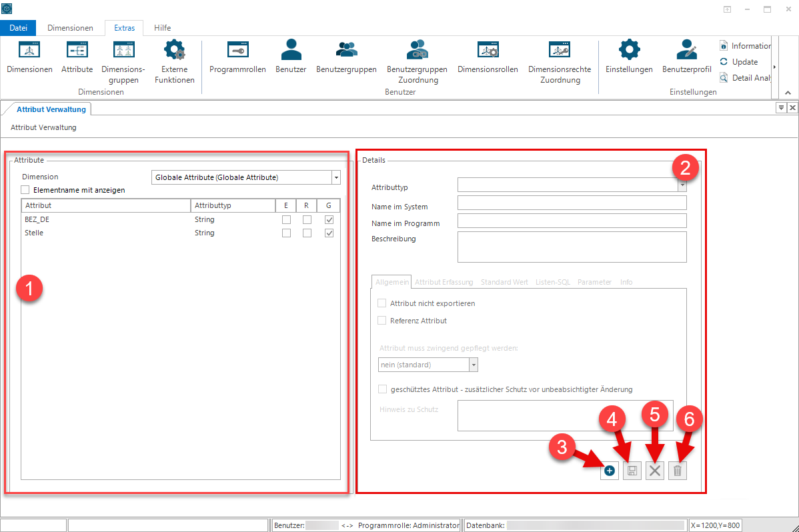Toggle the E checkbox for BEZ_DE
Screen dimensions: 799x532
tap(286, 219)
